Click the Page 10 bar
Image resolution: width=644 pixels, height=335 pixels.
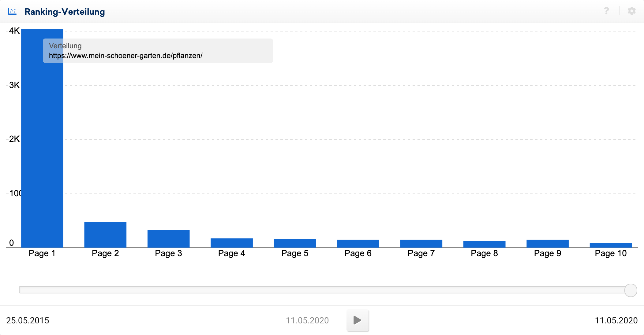pos(611,245)
